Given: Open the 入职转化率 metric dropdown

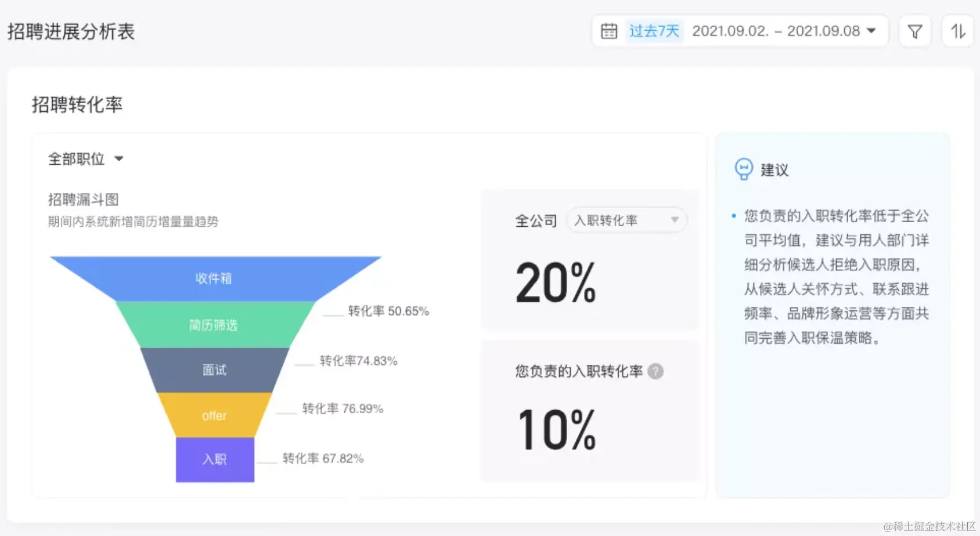Looking at the screenshot, I should click(626, 220).
